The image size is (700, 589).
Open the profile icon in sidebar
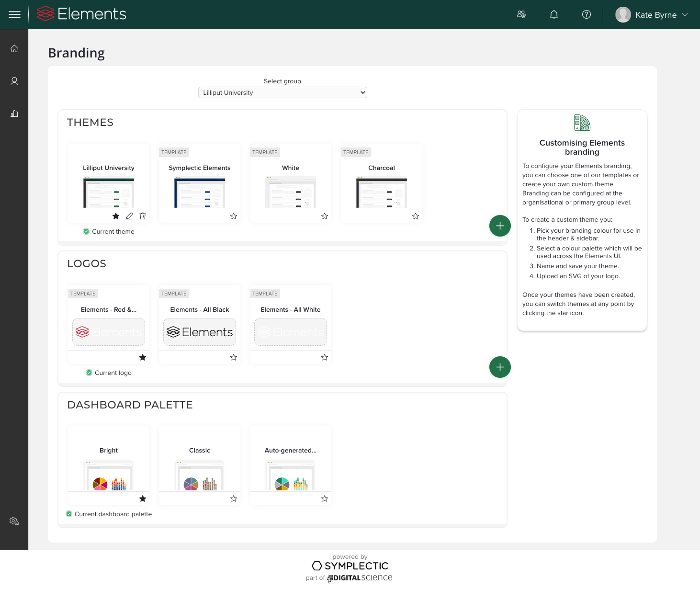14,81
